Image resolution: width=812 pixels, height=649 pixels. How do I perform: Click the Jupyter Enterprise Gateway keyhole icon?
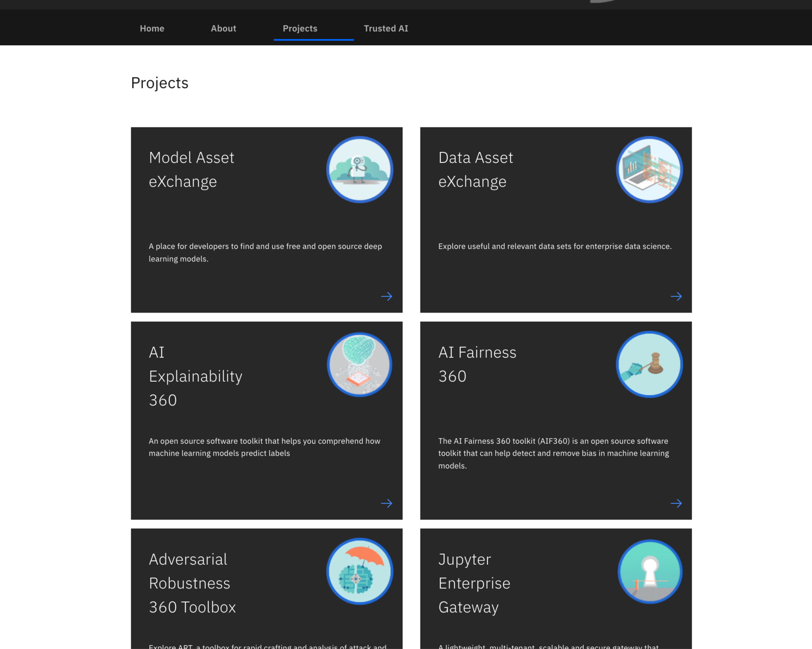[649, 571]
